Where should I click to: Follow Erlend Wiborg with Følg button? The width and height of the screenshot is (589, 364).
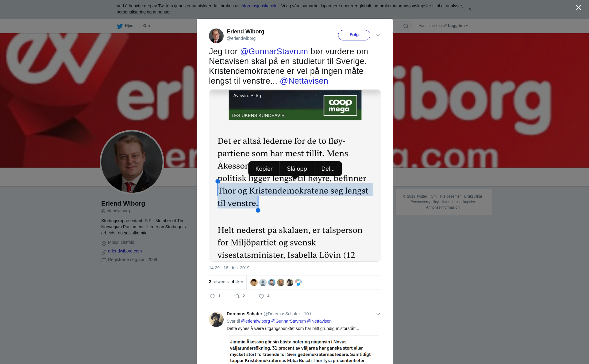354,35
